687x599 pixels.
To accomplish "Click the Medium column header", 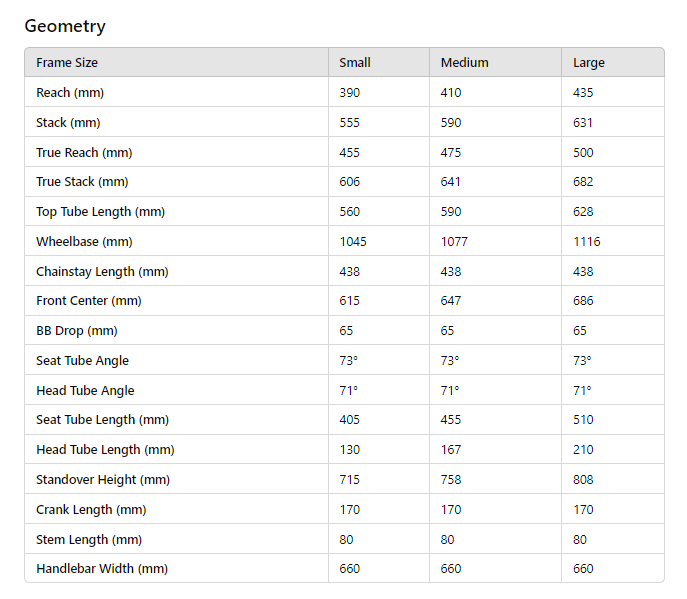I will (x=465, y=63).
